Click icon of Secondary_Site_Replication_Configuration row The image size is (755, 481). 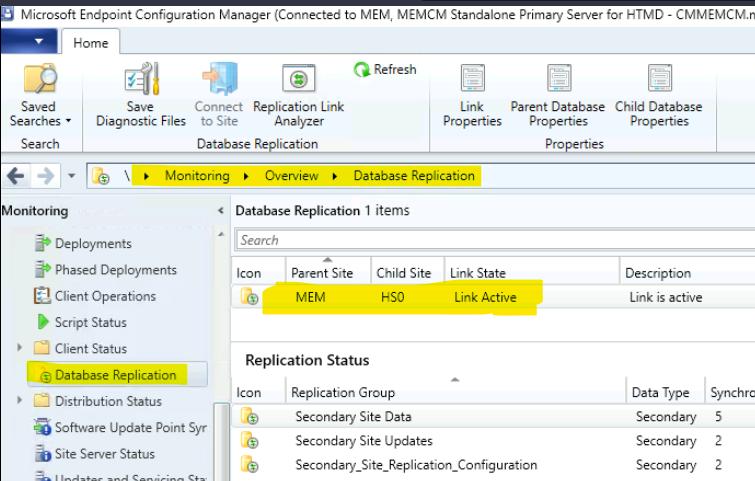[x=249, y=464]
